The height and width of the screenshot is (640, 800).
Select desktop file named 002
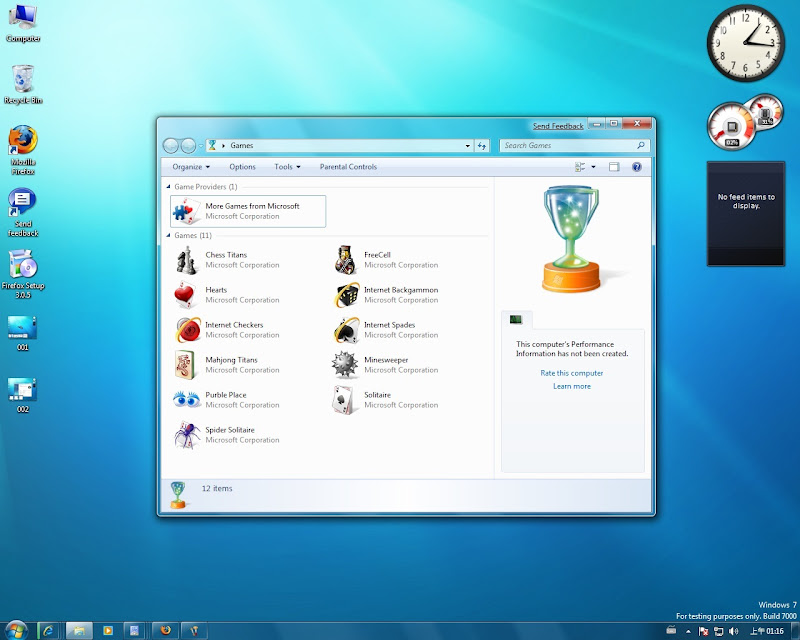pyautogui.click(x=22, y=396)
